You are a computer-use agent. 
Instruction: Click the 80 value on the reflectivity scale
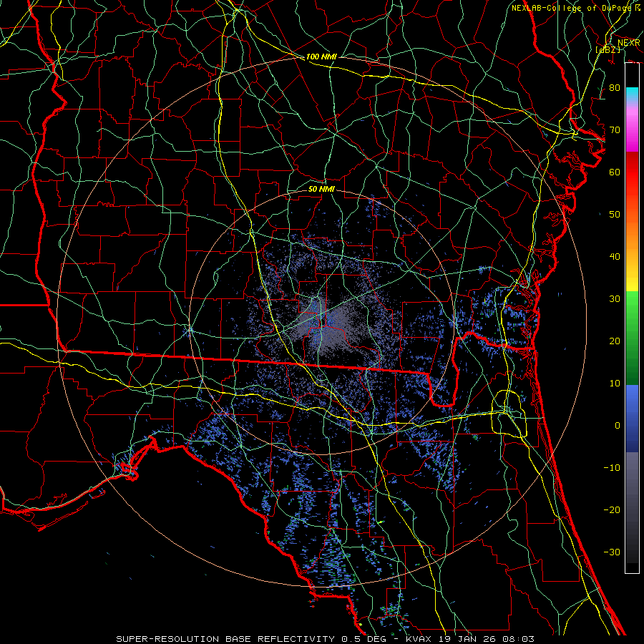coord(615,87)
